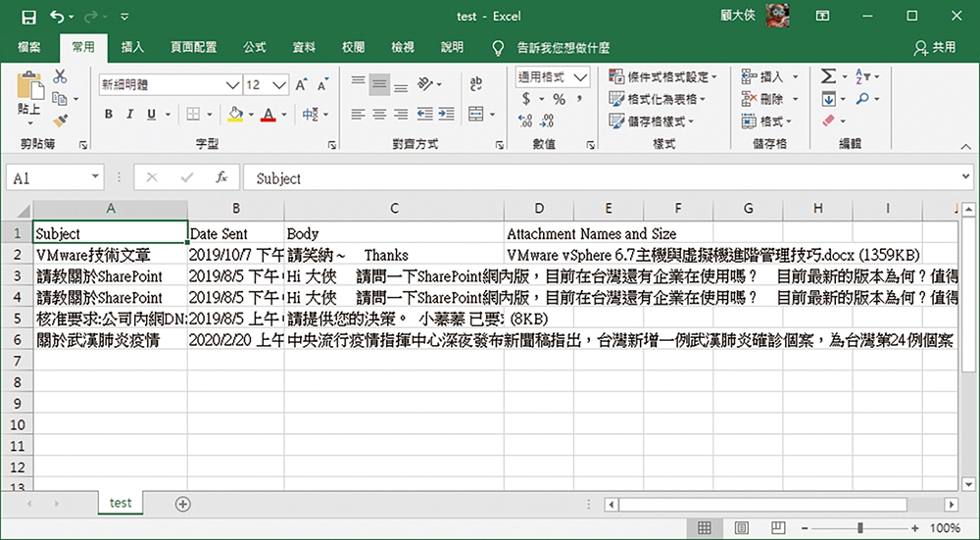Click the Increase Decimal icon
This screenshot has width=980, height=540.
click(525, 121)
